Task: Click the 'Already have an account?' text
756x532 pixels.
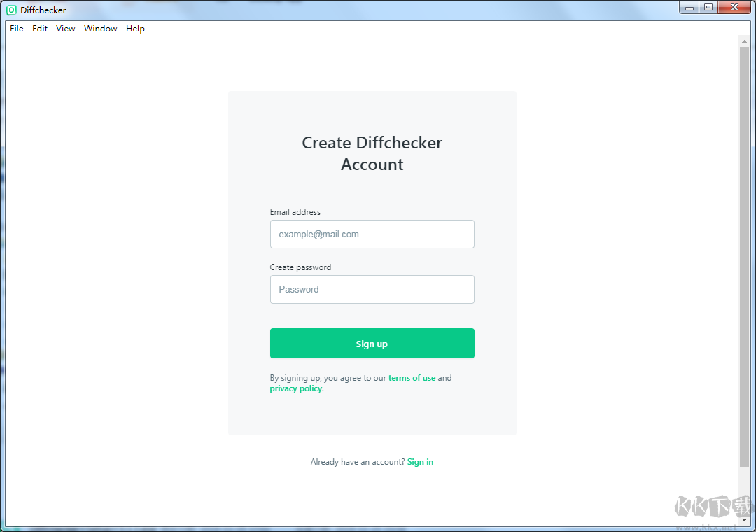Action: [358, 462]
